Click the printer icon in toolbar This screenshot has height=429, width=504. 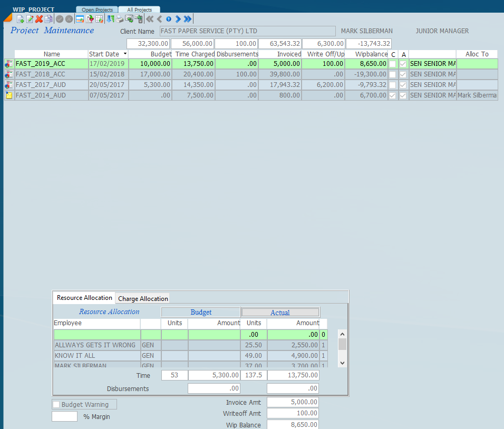point(120,19)
